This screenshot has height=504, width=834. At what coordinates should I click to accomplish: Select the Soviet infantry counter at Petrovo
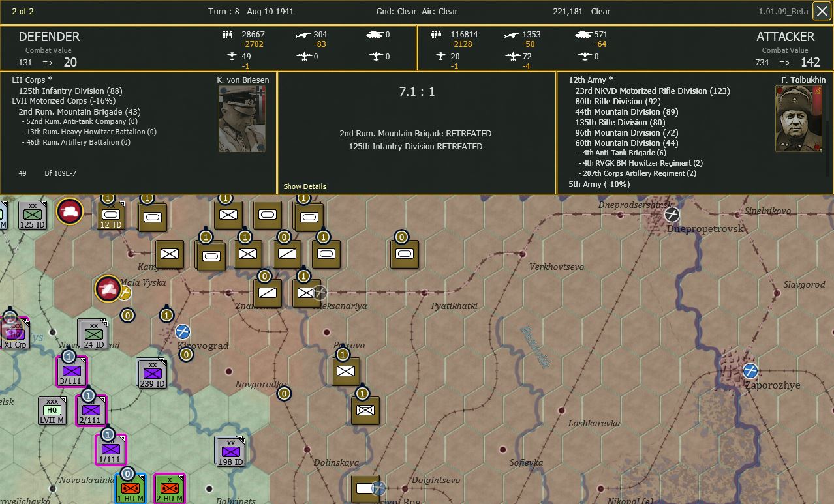click(x=345, y=371)
